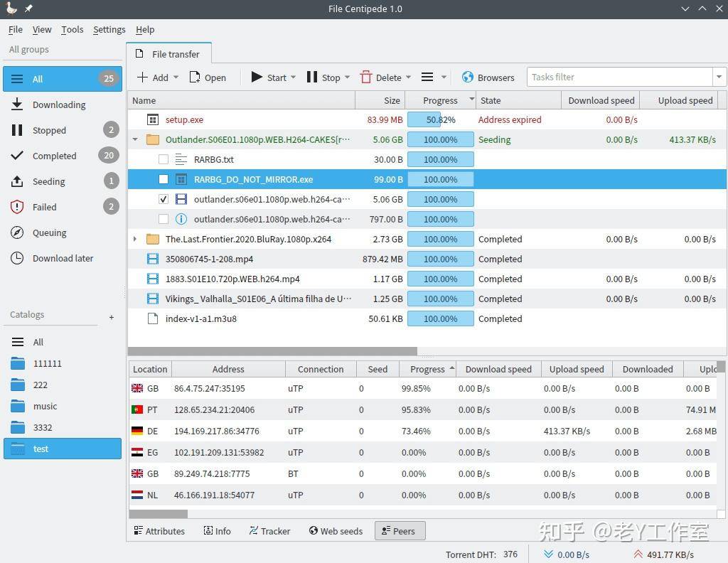Add a new catalog with plus icon

pos(112,318)
